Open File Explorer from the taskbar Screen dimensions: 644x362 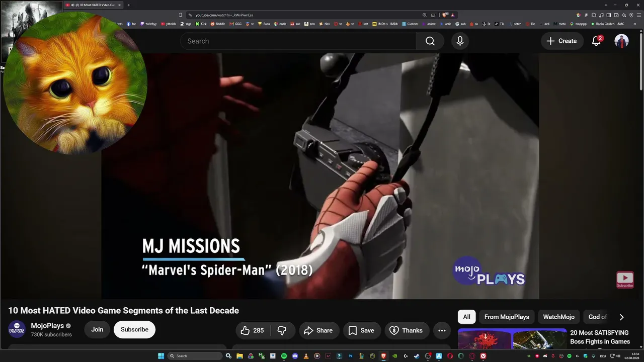coord(239,356)
